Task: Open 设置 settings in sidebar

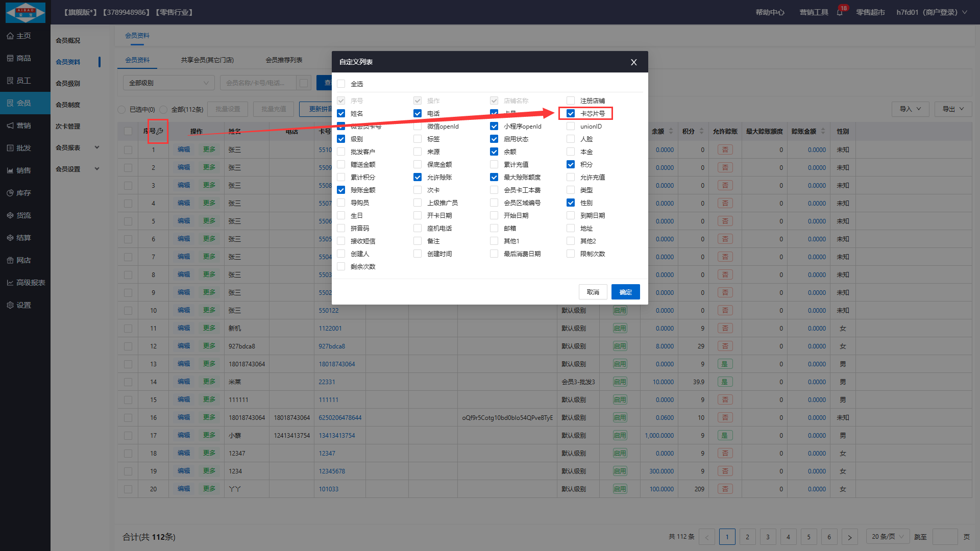Action: pos(23,305)
